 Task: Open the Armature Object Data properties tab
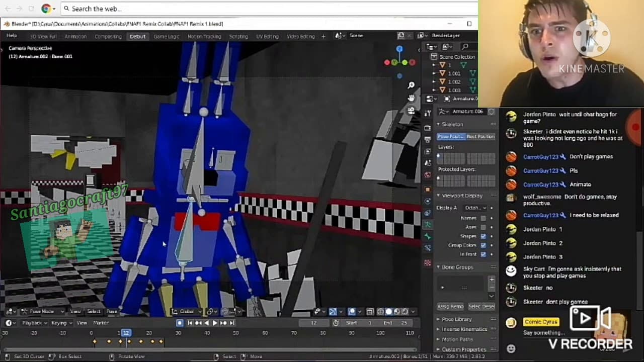coord(428,225)
